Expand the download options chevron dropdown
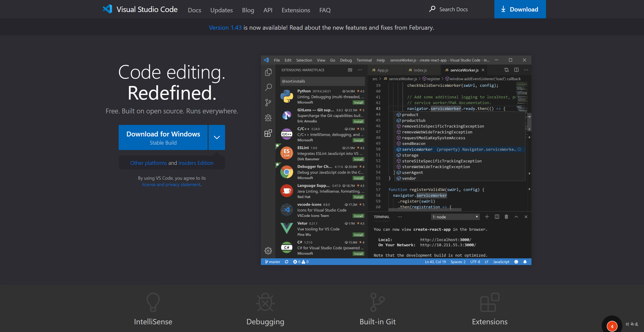This screenshot has height=332, width=644. [217, 137]
